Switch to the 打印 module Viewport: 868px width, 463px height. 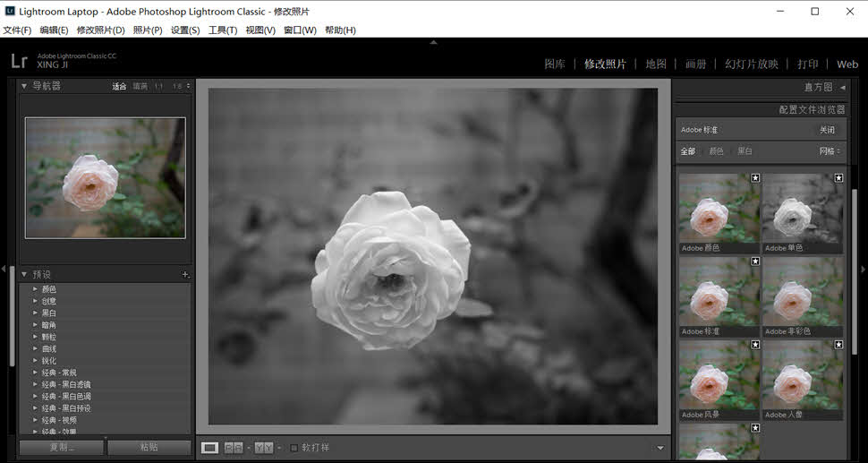tap(808, 64)
